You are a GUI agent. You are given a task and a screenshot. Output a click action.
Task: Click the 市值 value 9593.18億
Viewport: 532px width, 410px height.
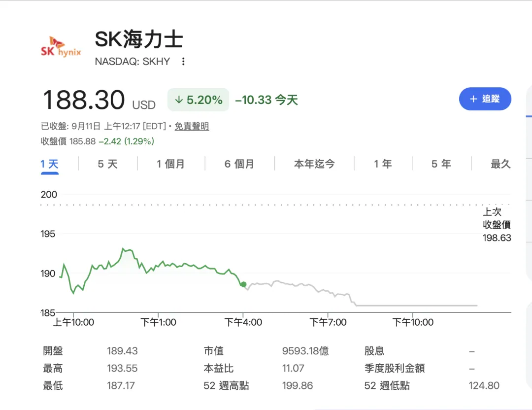305,351
